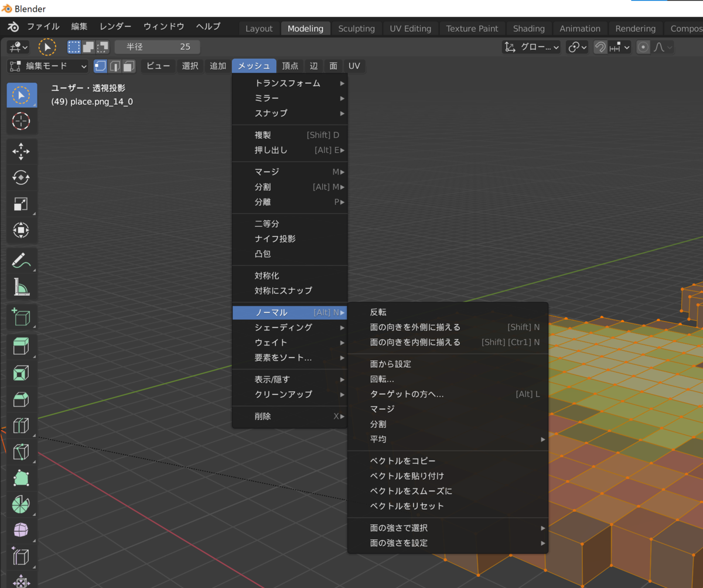Enable edge select mode
Screen dimensions: 703x588
pos(115,66)
